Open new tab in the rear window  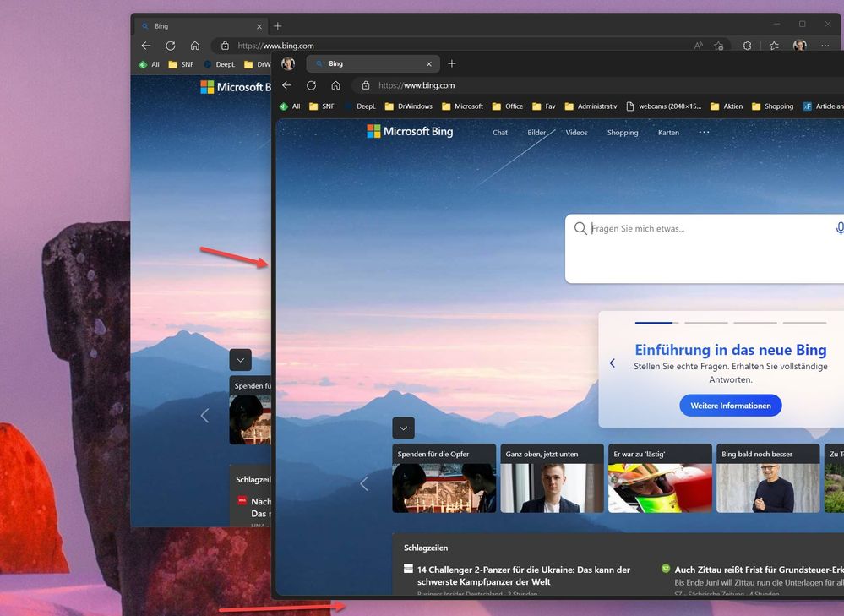278,26
